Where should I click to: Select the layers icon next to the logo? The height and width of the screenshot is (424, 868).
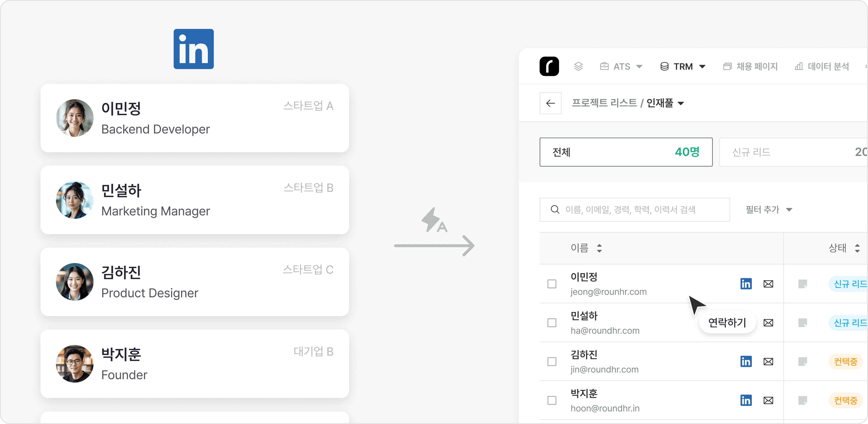pyautogui.click(x=579, y=66)
